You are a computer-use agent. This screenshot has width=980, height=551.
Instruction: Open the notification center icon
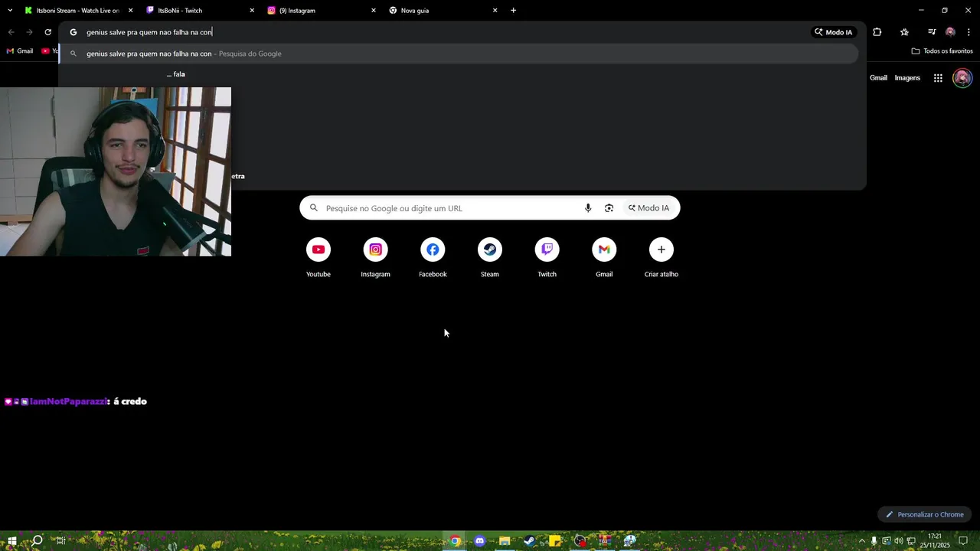tap(963, 541)
